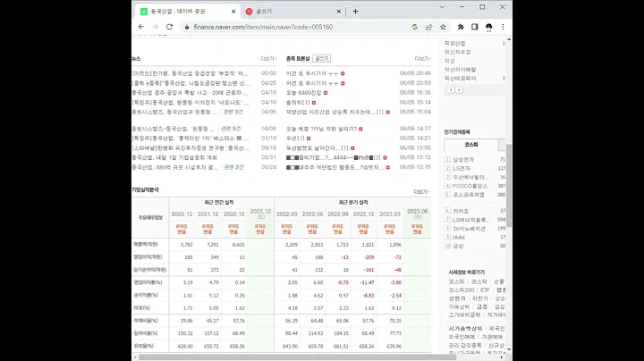Click the 글쓰기 button beside 종목토론실

tap(322, 59)
